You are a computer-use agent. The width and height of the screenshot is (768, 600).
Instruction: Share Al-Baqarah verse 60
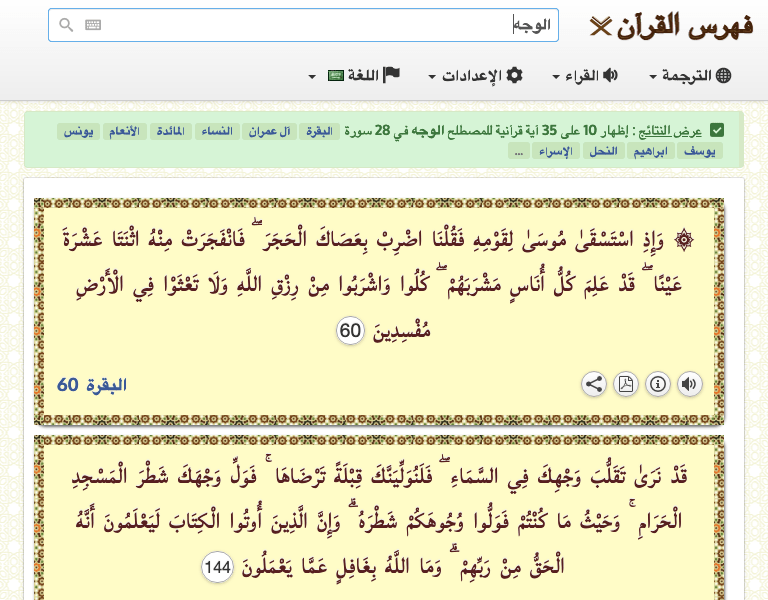[594, 384]
